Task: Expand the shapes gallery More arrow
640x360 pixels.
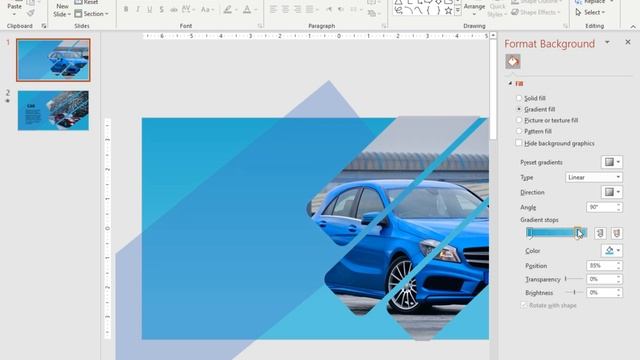Action: click(458, 11)
